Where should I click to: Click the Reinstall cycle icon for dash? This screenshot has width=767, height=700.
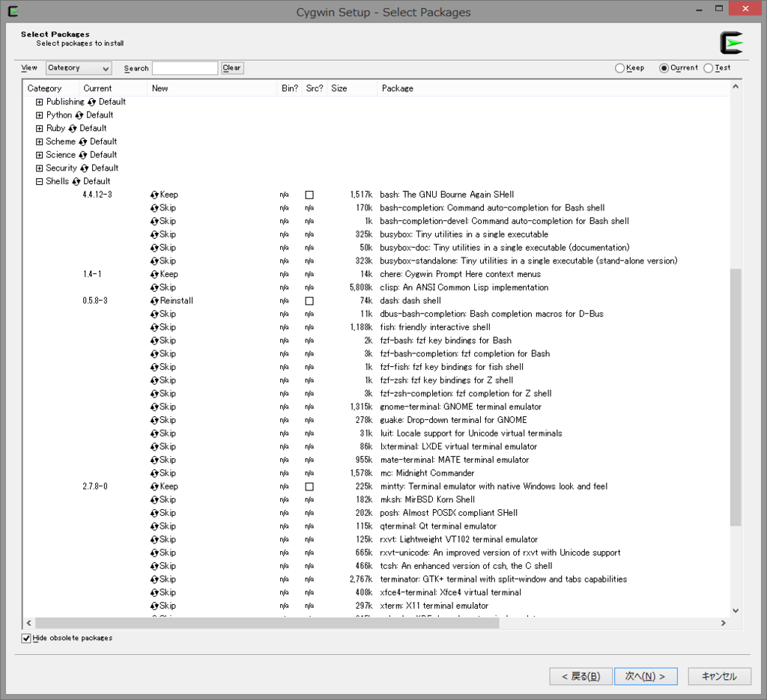pos(154,301)
